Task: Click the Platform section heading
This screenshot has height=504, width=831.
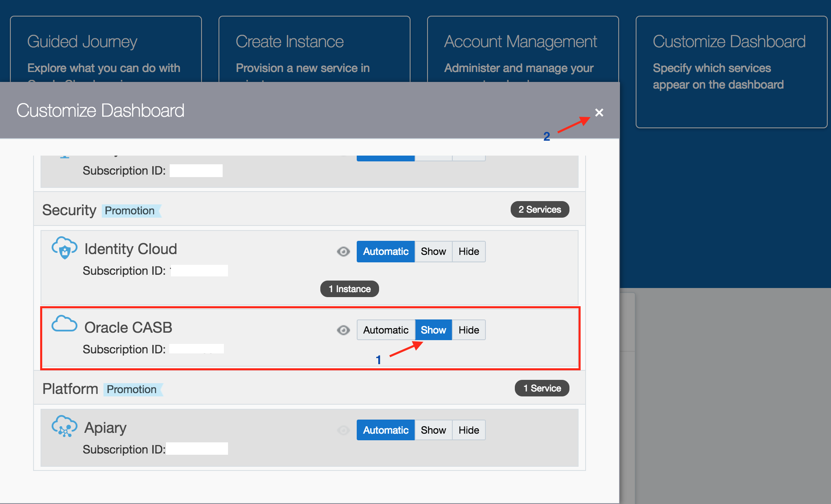Action: 70,389
